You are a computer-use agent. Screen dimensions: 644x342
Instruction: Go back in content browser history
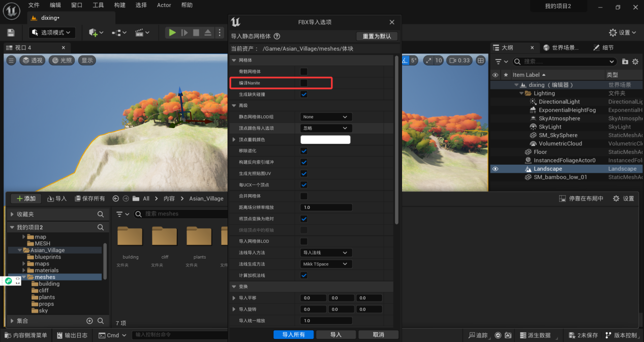pyautogui.click(x=116, y=199)
